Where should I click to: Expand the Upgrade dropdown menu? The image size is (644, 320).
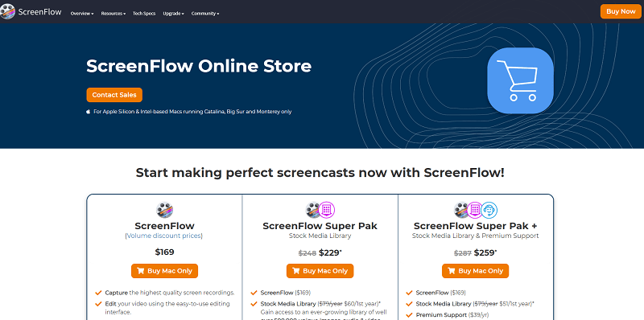coord(173,14)
